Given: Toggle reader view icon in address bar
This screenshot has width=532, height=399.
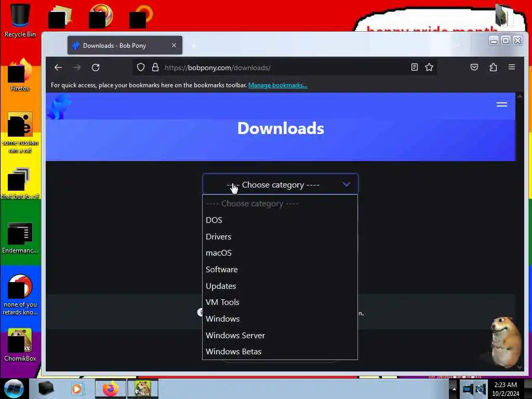Looking at the screenshot, I should click(x=414, y=67).
